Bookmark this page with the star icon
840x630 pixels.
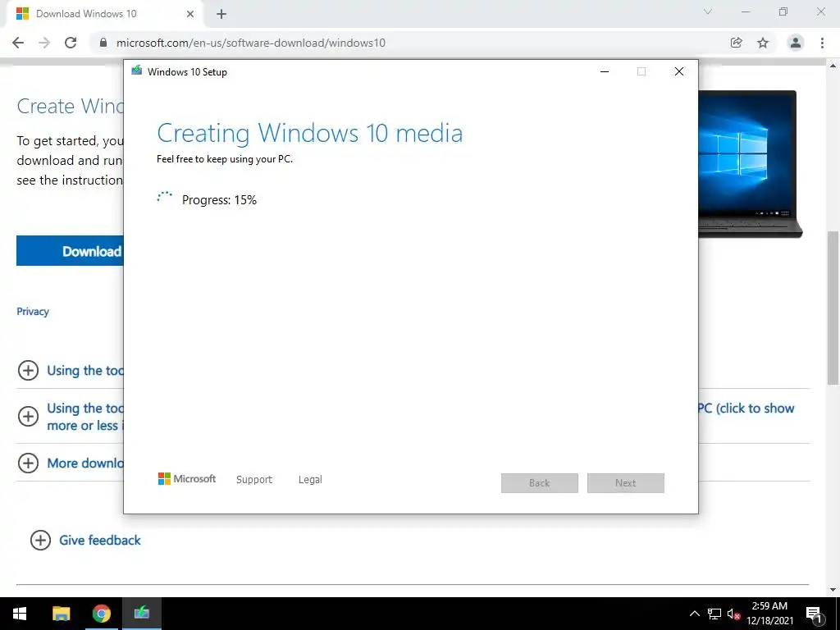pos(763,43)
